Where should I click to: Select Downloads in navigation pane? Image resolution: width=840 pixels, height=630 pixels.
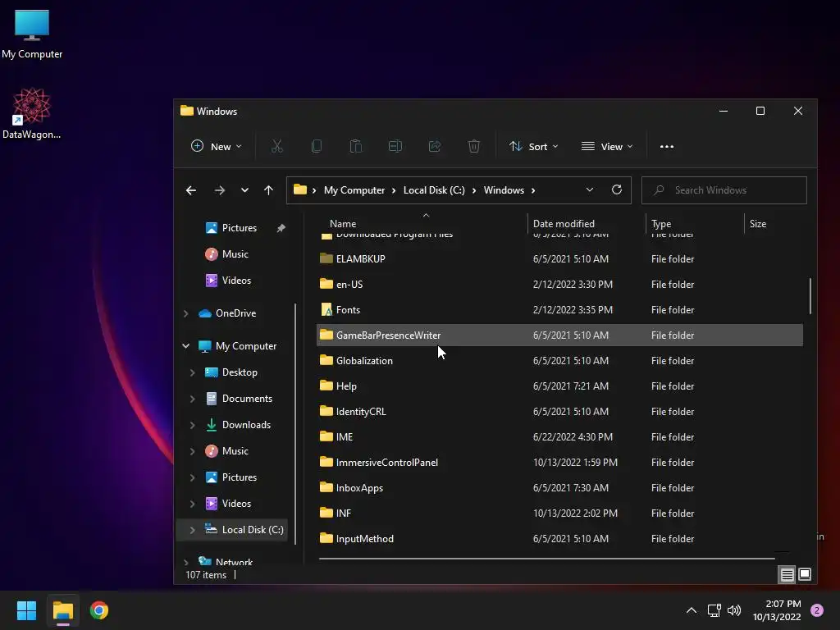(x=238, y=425)
